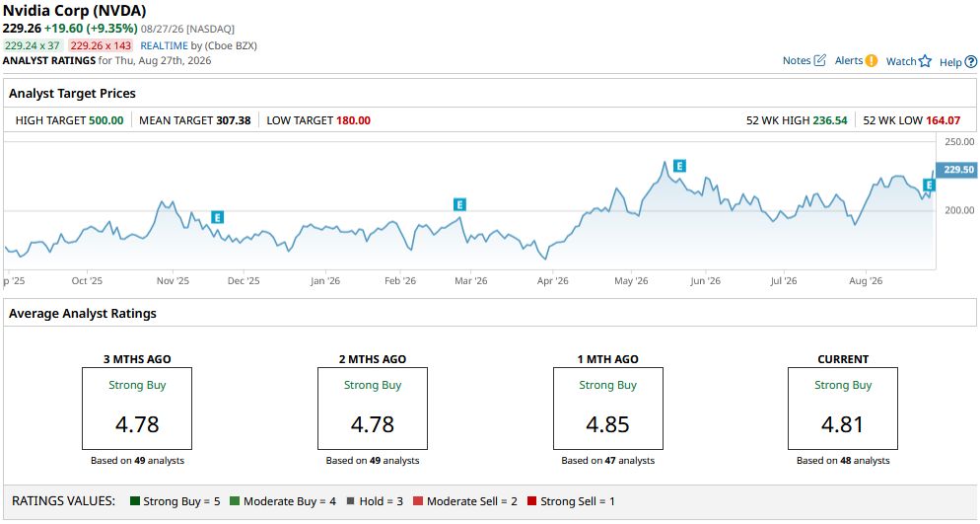Click the dark green Strong Buy legend swatch
980x524 pixels.
[134, 501]
